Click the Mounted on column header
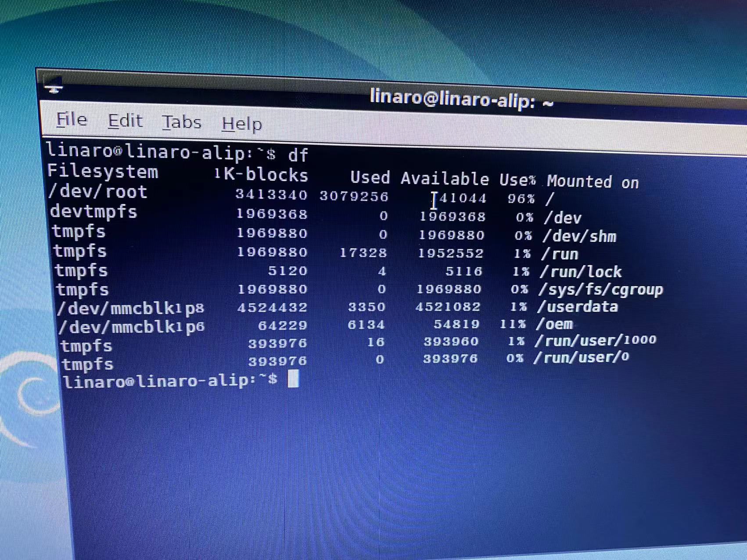 pos(592,181)
